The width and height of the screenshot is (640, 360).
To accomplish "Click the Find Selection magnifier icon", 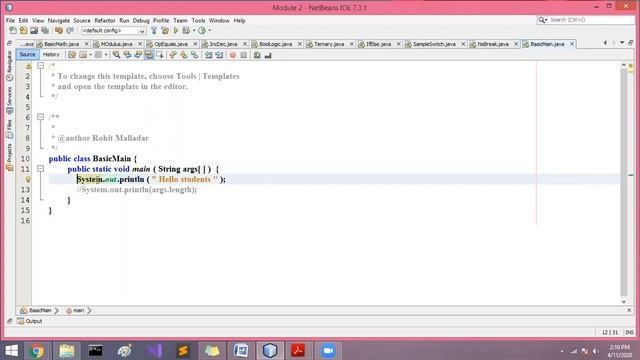I will coord(117,55).
